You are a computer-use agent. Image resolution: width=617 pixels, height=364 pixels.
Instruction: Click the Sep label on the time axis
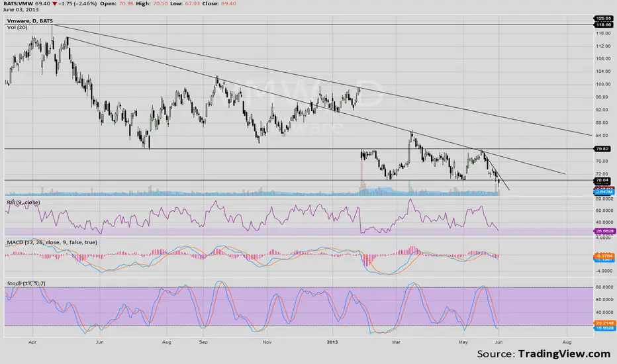[203, 342]
